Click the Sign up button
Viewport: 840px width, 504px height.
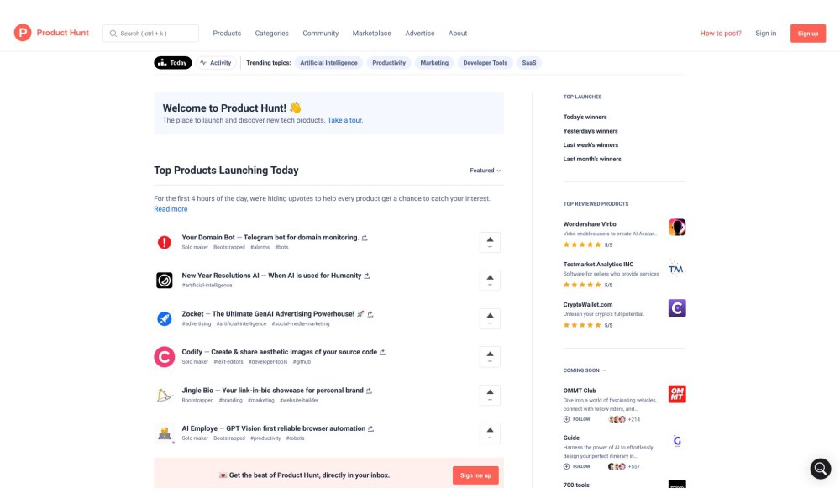pos(808,34)
